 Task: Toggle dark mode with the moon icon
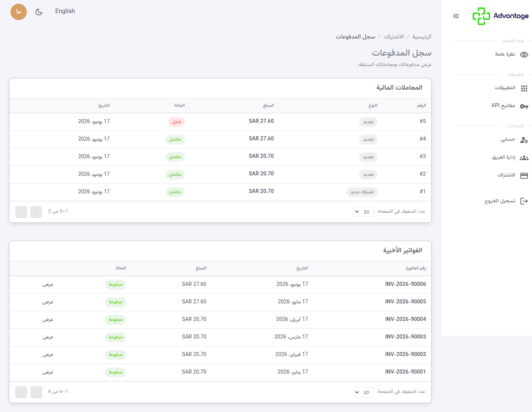coord(39,12)
